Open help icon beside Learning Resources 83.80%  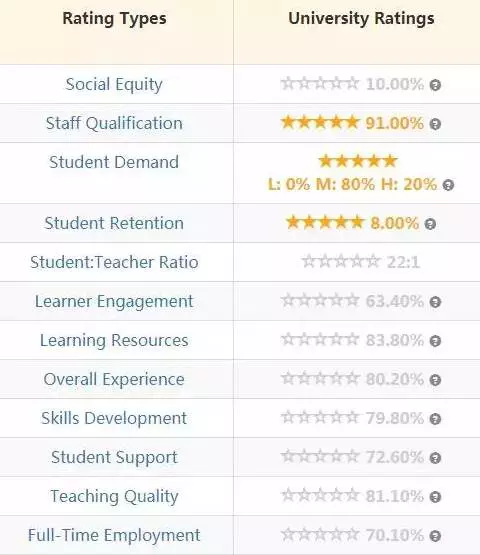pos(435,341)
